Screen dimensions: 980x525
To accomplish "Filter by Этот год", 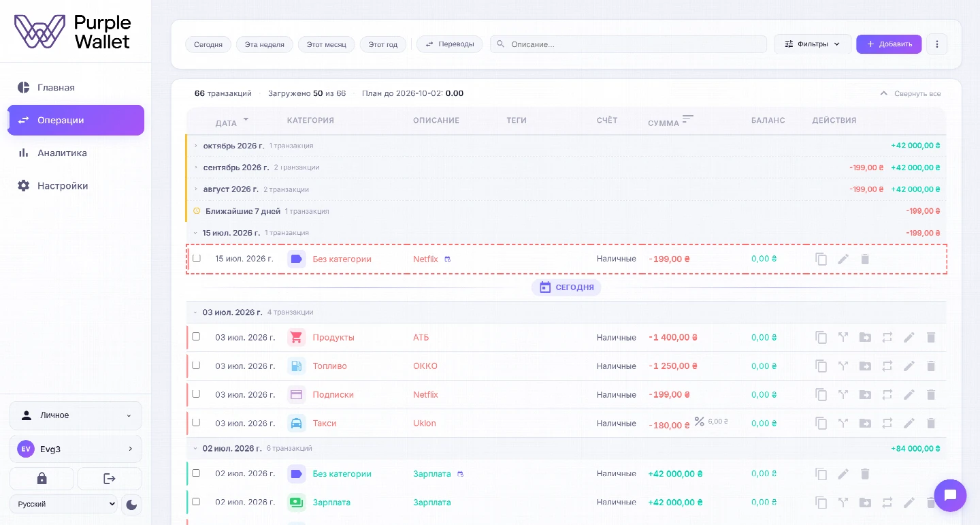I will pos(383,44).
